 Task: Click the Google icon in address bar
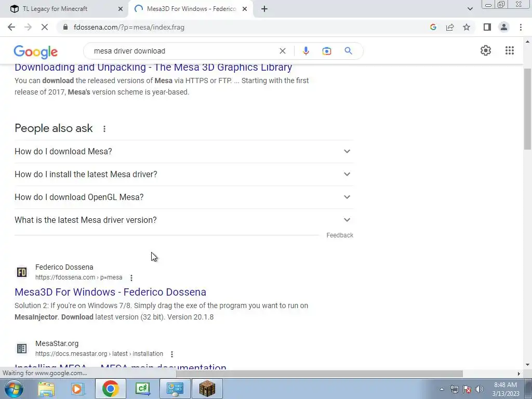433,27
